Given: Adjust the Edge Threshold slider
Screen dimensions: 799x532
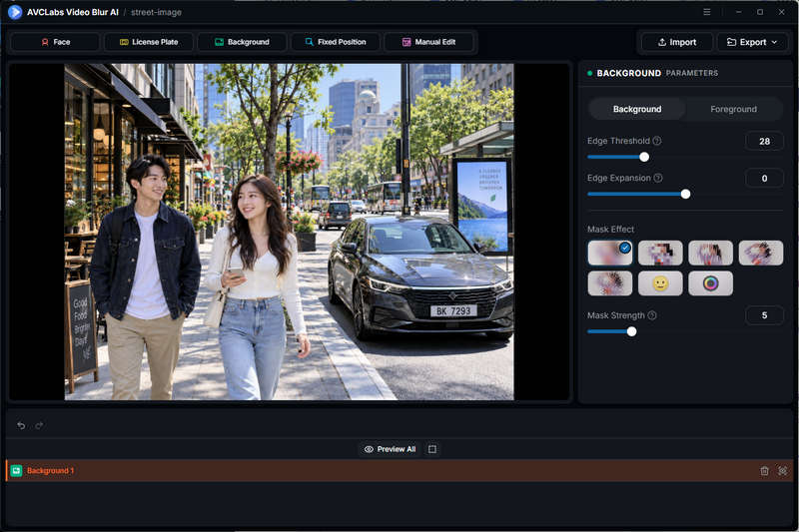Looking at the screenshot, I should coord(644,157).
